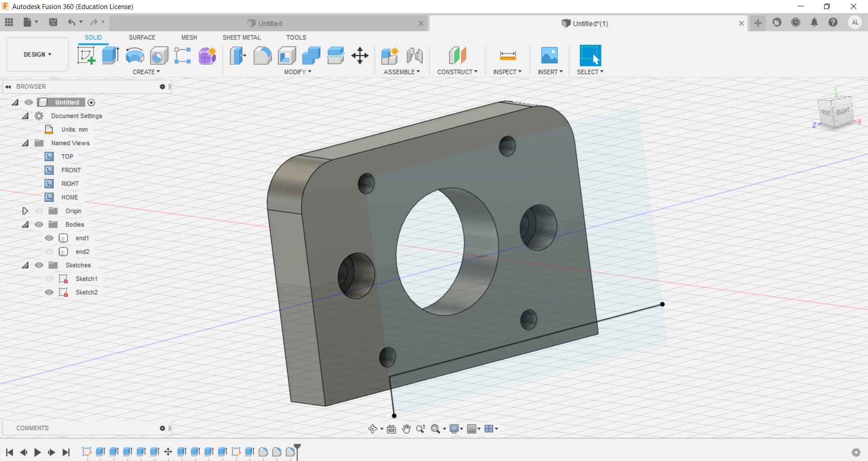This screenshot has height=461, width=868.
Task: Click the Create Sketch tool icon
Action: pyautogui.click(x=86, y=56)
